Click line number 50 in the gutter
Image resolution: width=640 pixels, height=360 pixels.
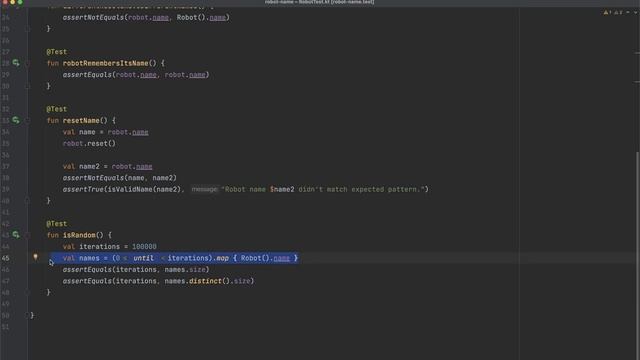5,315
